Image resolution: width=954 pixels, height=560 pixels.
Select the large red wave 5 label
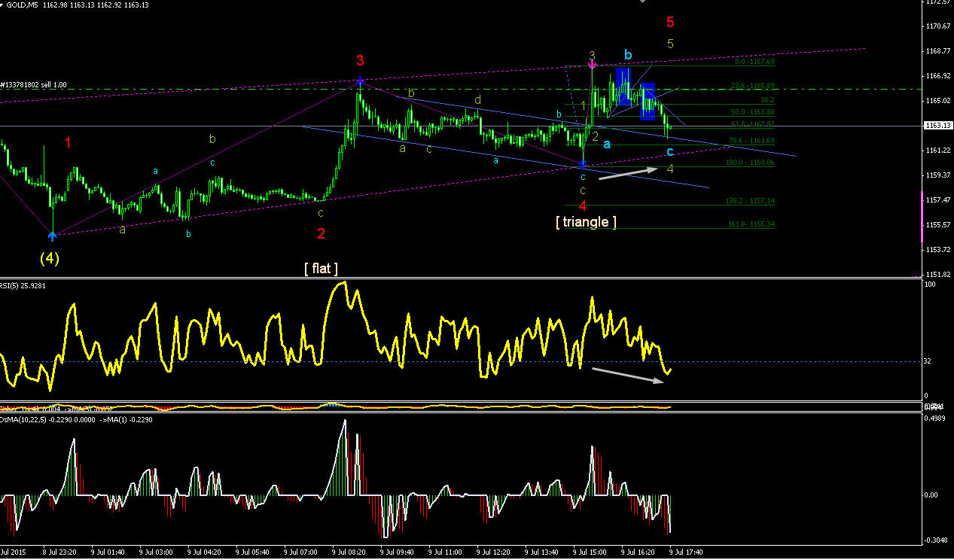tap(671, 23)
